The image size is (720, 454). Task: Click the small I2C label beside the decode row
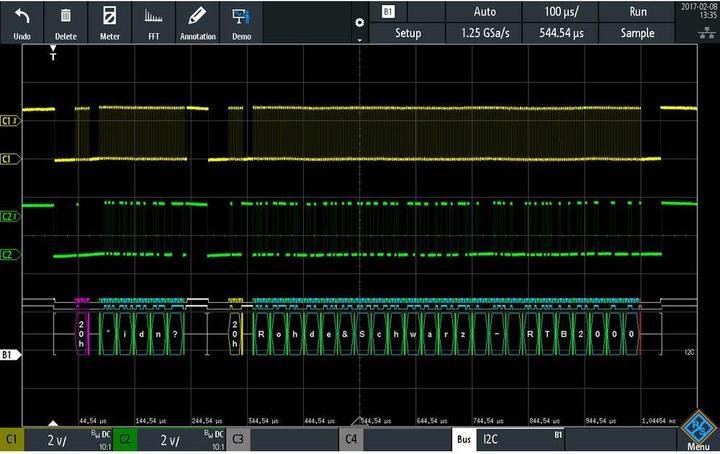coord(690,352)
